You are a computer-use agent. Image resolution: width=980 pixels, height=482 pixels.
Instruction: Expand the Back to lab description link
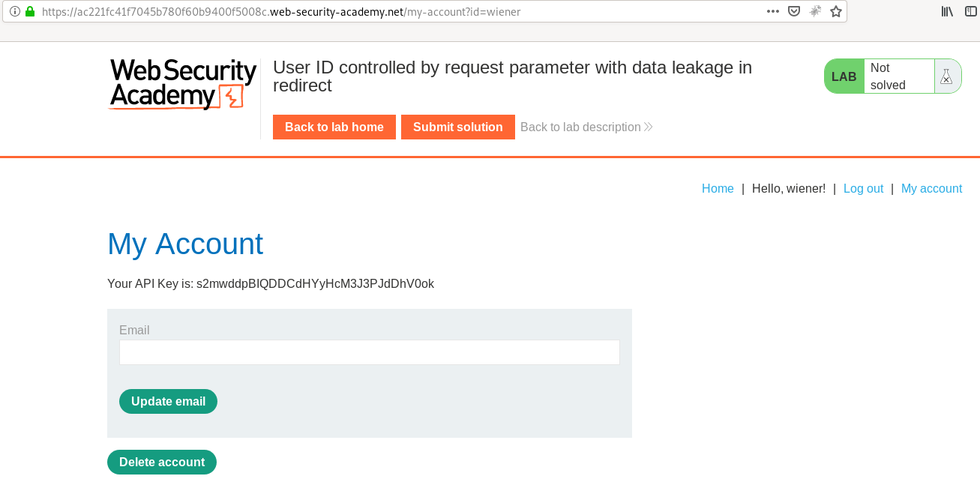(x=586, y=127)
